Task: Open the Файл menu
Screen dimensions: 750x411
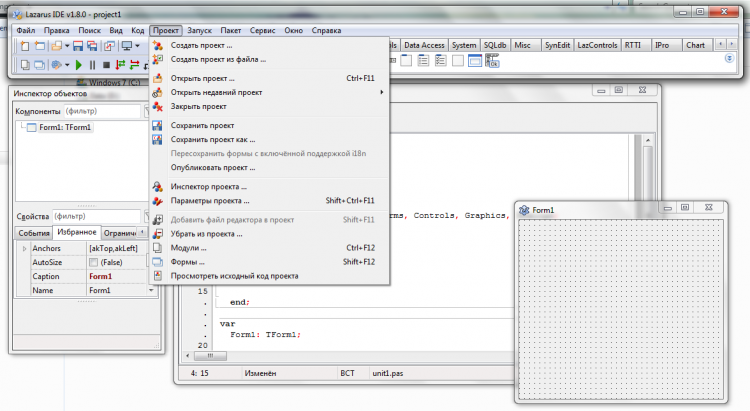Action: [x=25, y=30]
